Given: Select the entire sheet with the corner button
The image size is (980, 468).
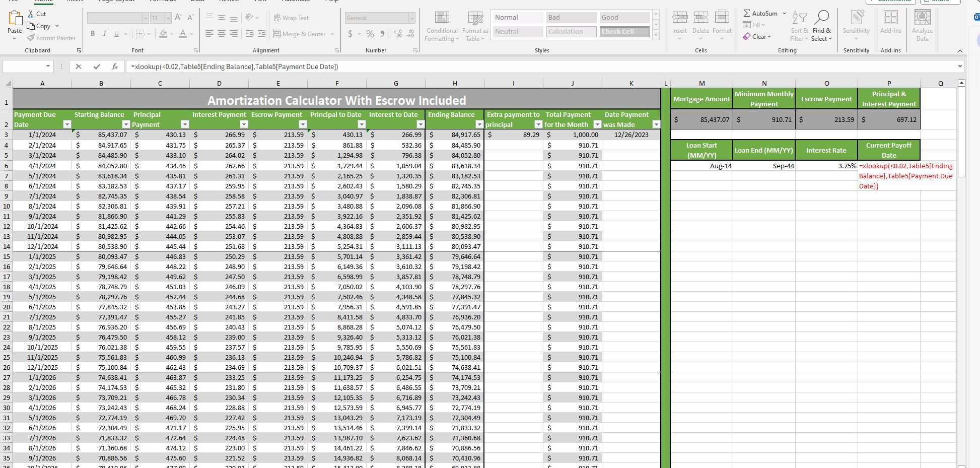Looking at the screenshot, I should click(x=8, y=83).
